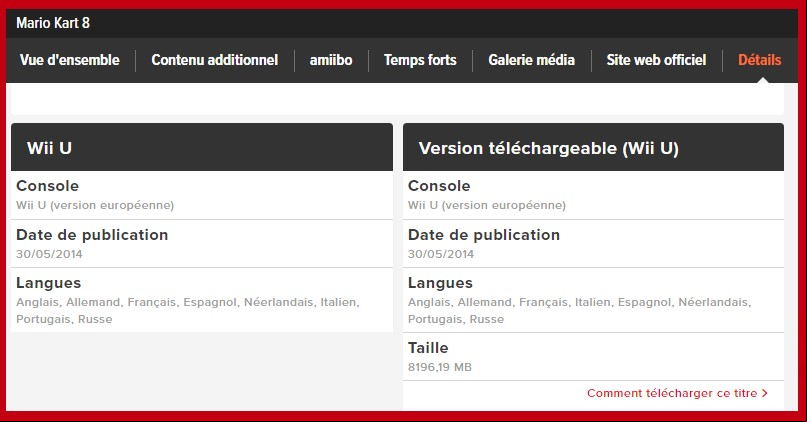Select the Wii U panel header
807x422 pixels.
click(202, 147)
